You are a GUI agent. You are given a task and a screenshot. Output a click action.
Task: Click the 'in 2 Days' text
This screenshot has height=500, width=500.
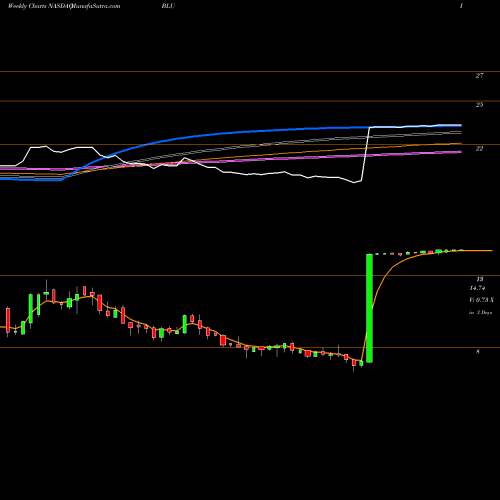(x=480, y=313)
